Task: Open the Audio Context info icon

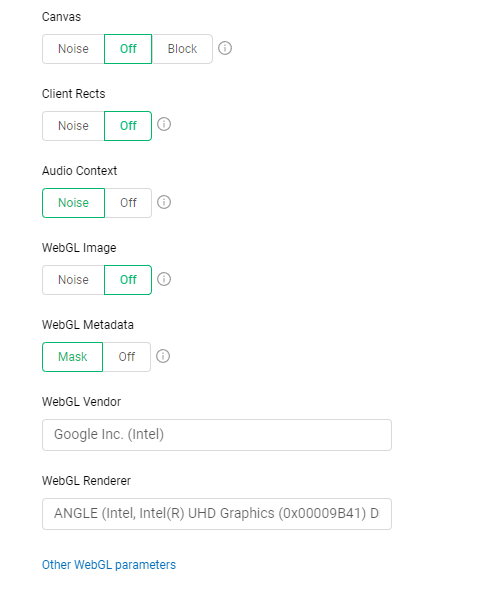Action: pyautogui.click(x=164, y=202)
